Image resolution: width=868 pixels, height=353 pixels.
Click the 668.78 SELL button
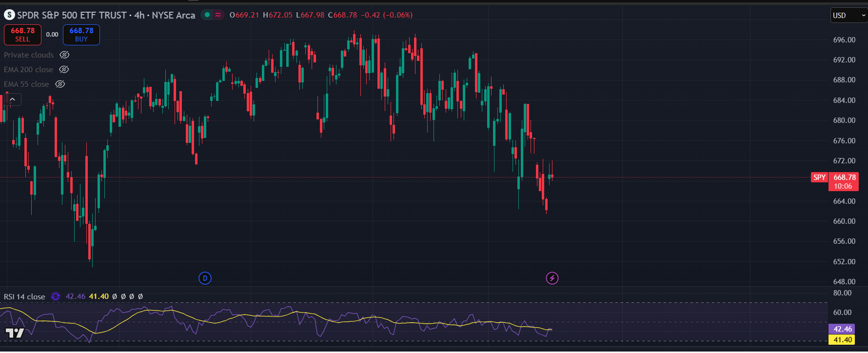tap(22, 35)
